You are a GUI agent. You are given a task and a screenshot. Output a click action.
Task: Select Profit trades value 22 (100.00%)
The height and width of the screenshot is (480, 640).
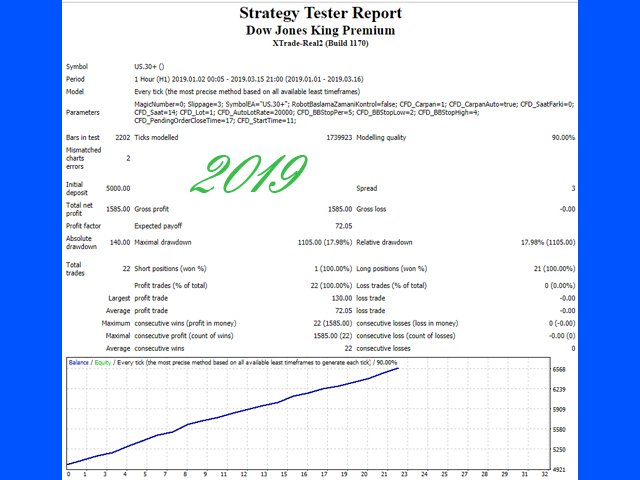tap(331, 285)
